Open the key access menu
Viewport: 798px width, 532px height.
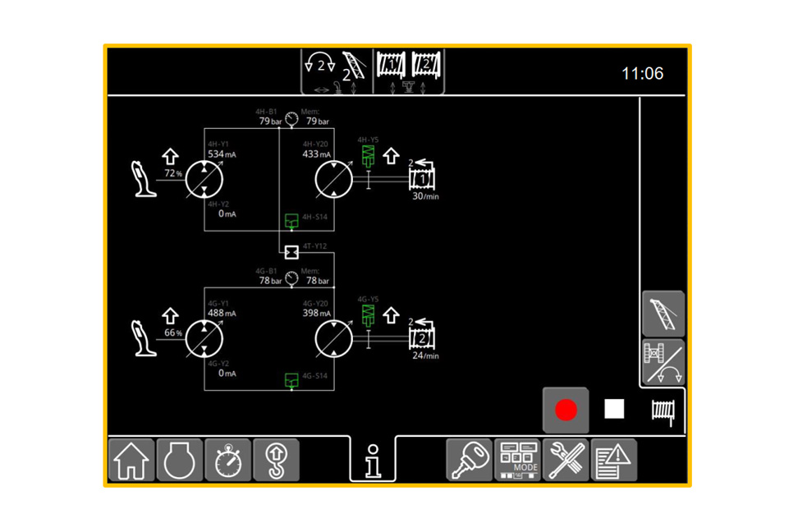tap(470, 460)
